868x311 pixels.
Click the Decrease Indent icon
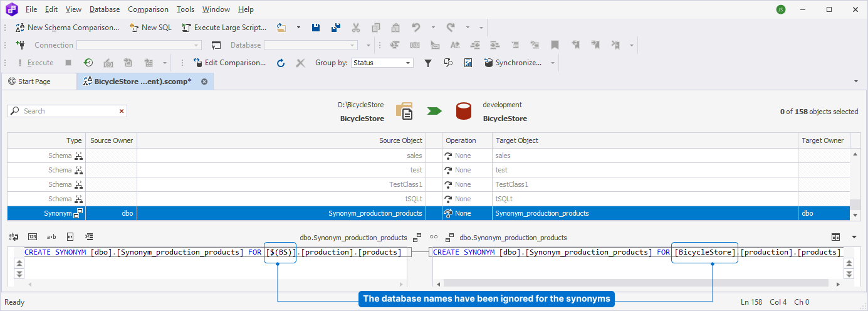pos(475,45)
